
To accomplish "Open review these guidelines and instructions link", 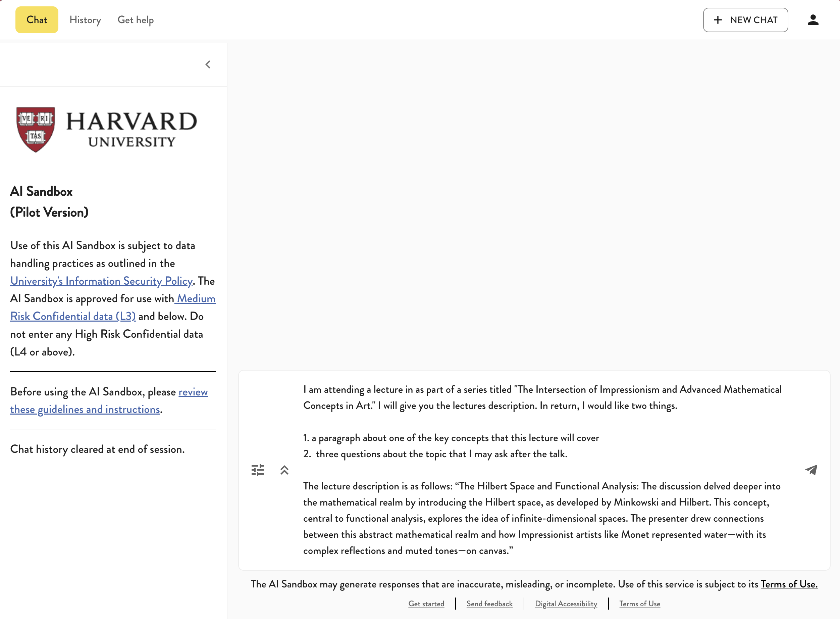I will (x=85, y=409).
